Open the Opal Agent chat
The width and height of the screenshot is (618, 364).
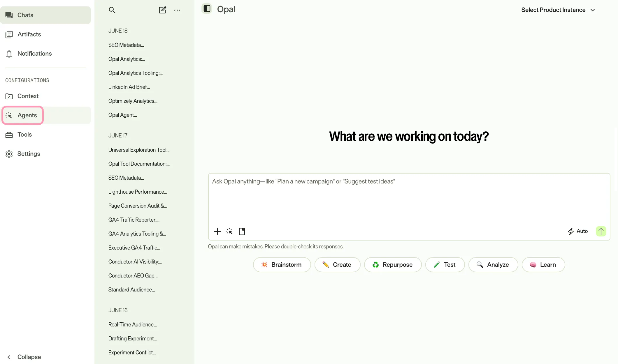coord(123,115)
